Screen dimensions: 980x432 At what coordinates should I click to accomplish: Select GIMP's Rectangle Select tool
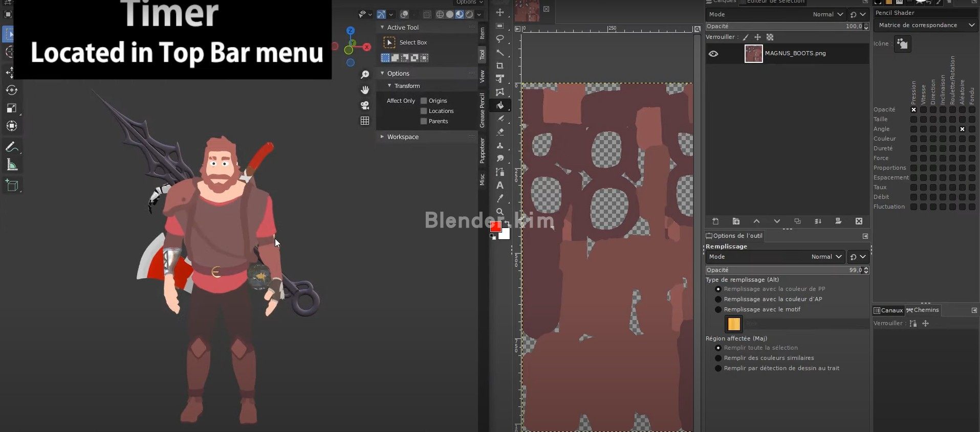tap(500, 26)
